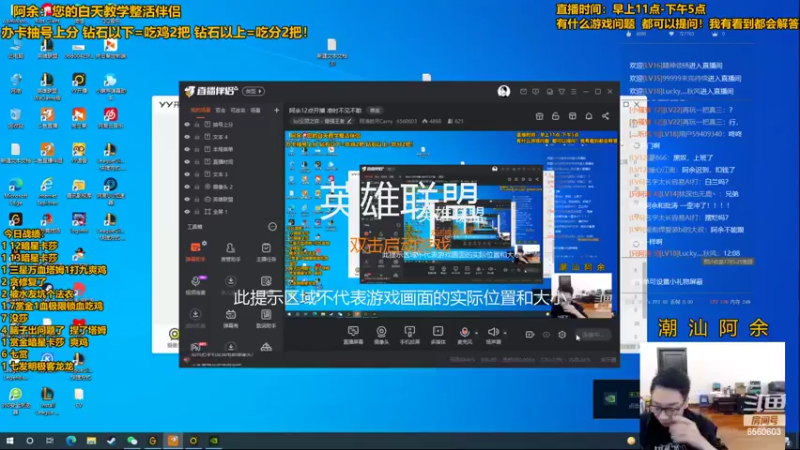The image size is (800, 450).
Task: Open stream settings gear icon
Action: coord(562,335)
